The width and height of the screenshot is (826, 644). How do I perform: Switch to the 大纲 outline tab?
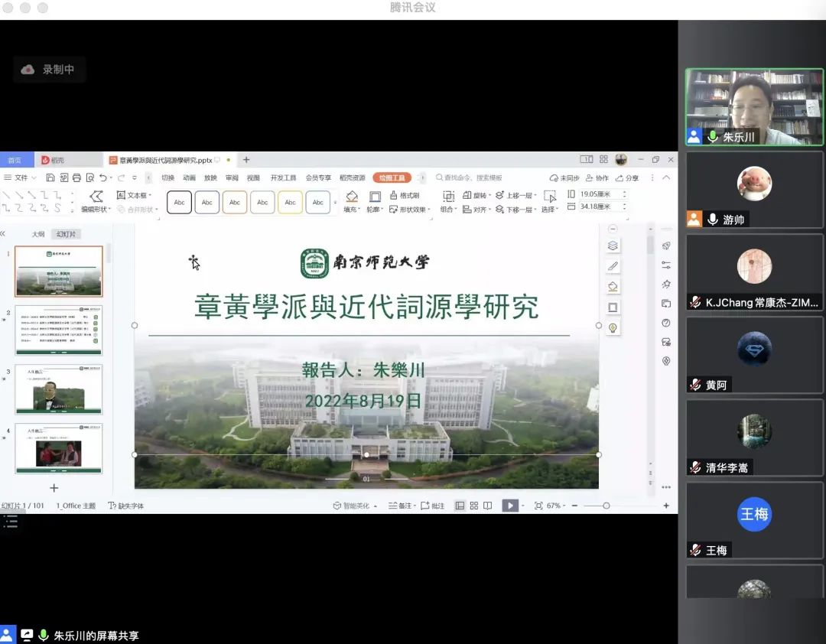[x=38, y=234]
